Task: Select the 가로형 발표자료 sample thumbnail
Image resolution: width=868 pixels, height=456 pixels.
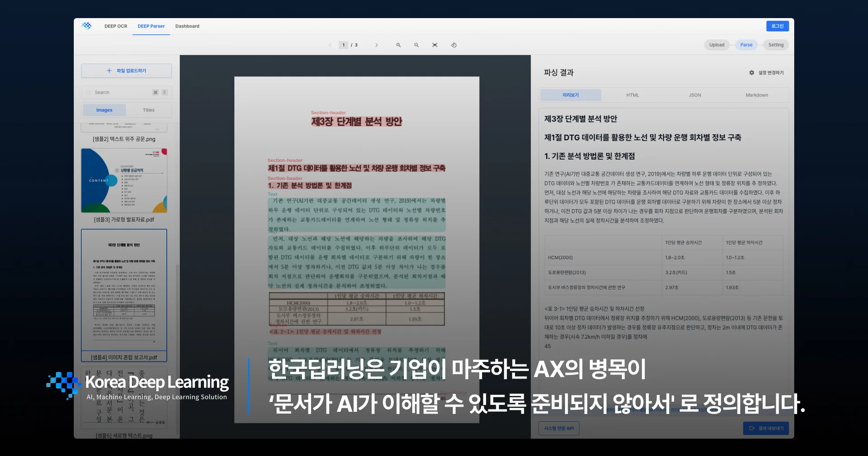Action: tap(124, 181)
